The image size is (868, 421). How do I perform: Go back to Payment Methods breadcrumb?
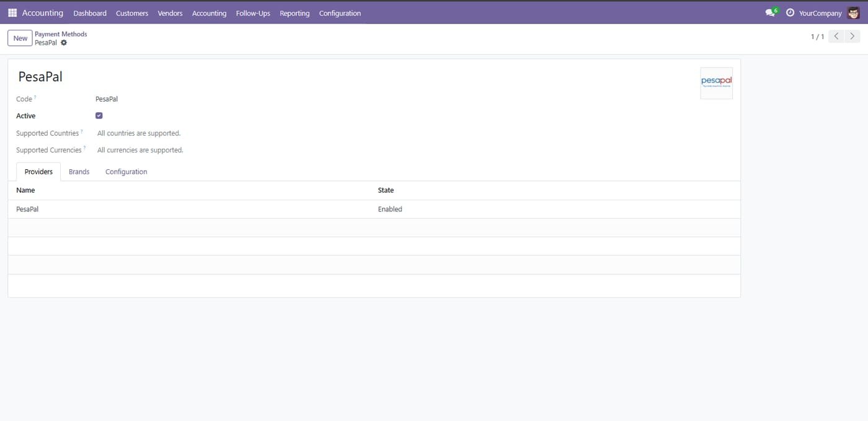tap(61, 34)
